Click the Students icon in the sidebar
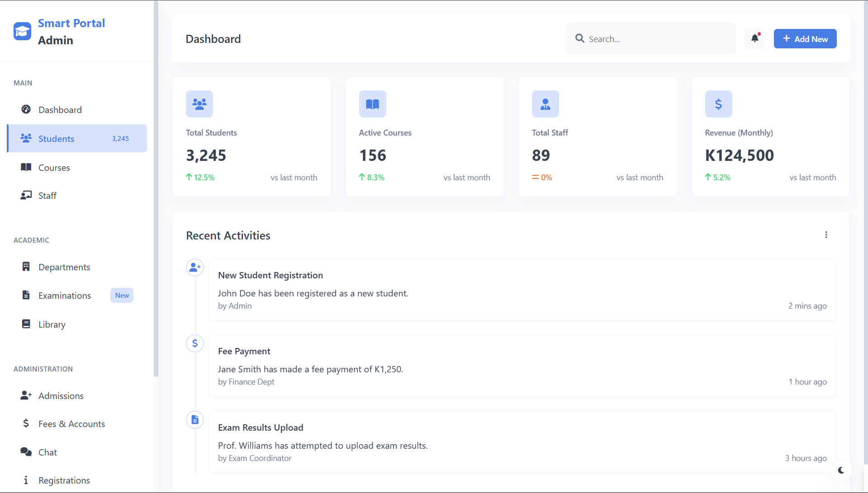This screenshot has width=868, height=493. tap(26, 138)
